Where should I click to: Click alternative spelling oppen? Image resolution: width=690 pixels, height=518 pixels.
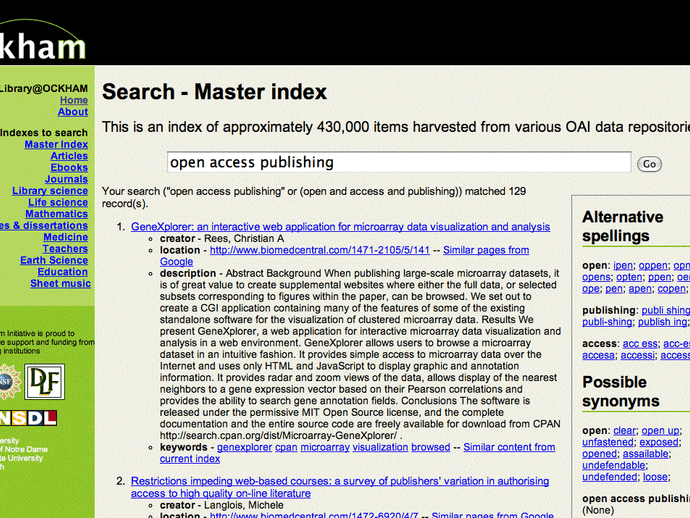[x=653, y=265]
